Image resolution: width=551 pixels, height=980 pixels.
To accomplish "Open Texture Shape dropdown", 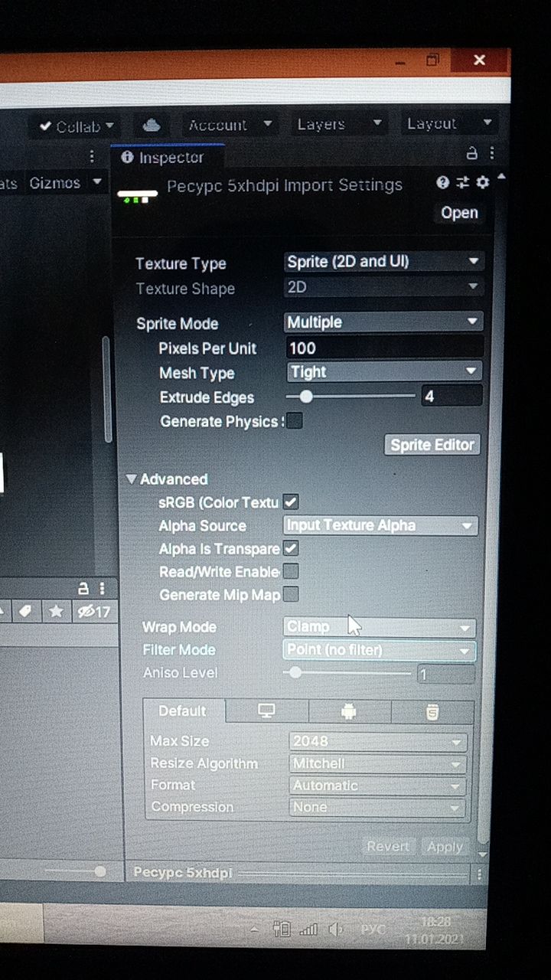I will [x=383, y=287].
